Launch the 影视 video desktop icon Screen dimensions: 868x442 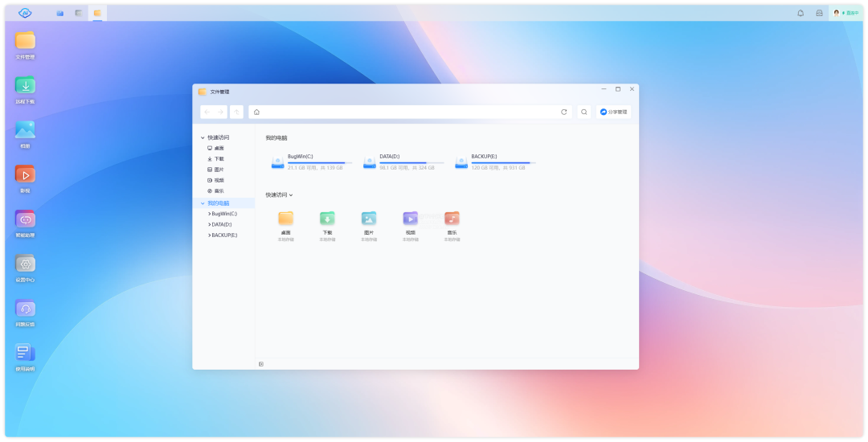pyautogui.click(x=25, y=175)
